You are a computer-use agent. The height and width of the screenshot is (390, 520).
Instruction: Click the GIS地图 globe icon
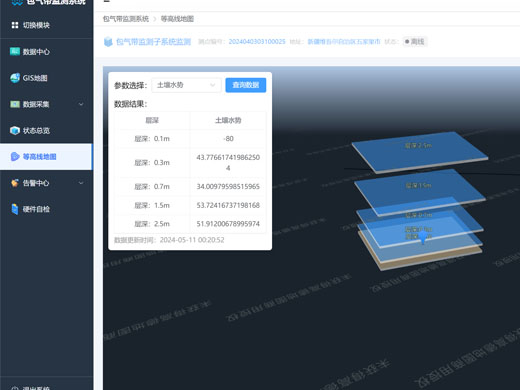[x=15, y=78]
